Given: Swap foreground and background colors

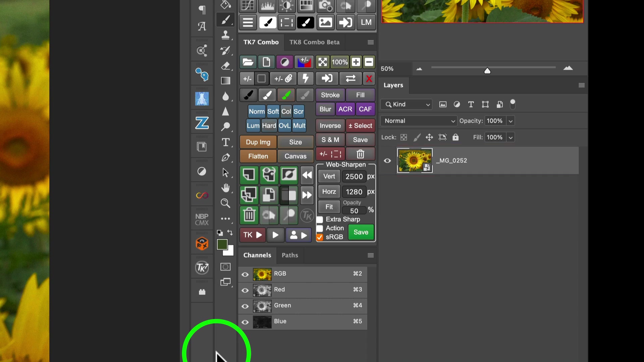Looking at the screenshot, I should (230, 232).
